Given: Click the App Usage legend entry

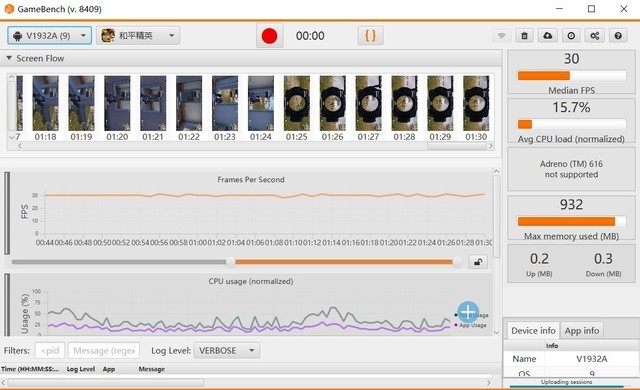Looking at the screenshot, I should [x=472, y=325].
